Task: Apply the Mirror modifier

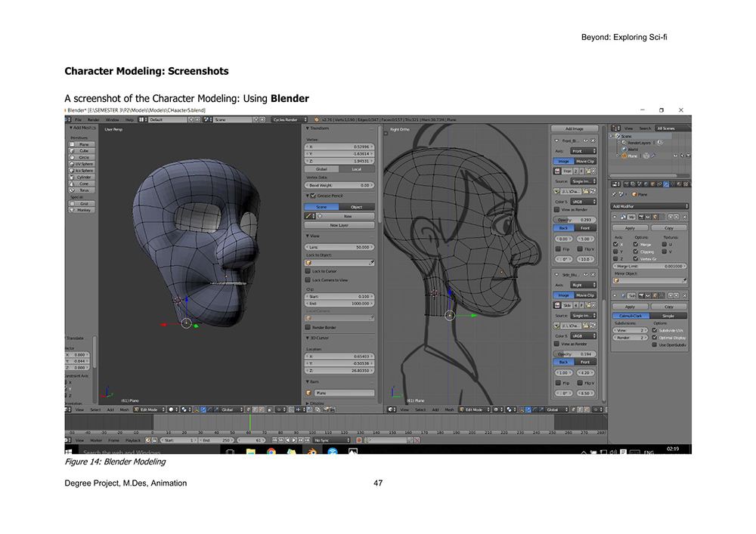Action: tap(631, 228)
